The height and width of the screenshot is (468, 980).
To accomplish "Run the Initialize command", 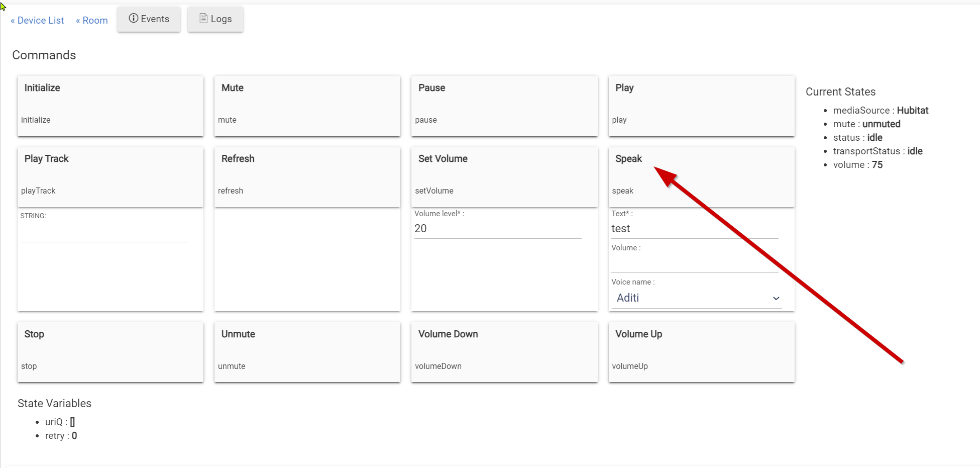I will pos(111,106).
